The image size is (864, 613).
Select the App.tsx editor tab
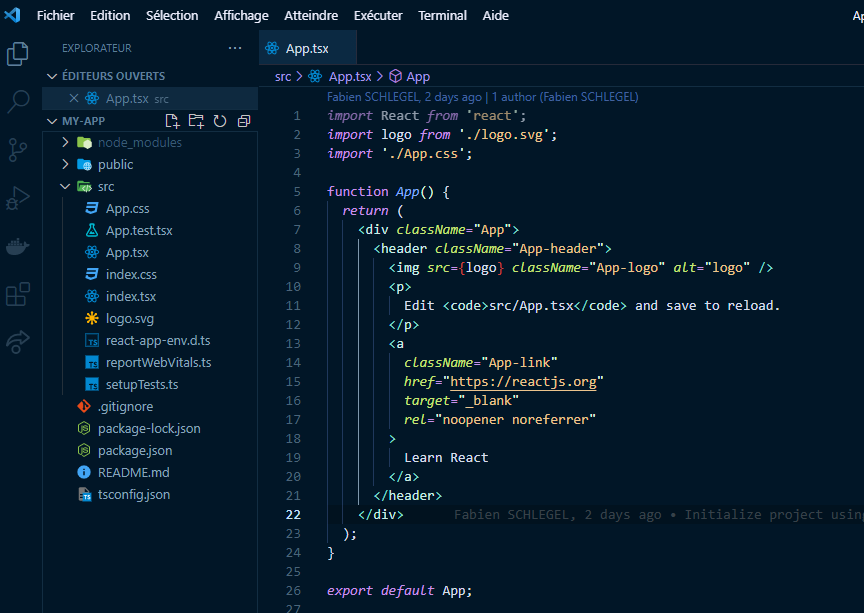point(307,48)
